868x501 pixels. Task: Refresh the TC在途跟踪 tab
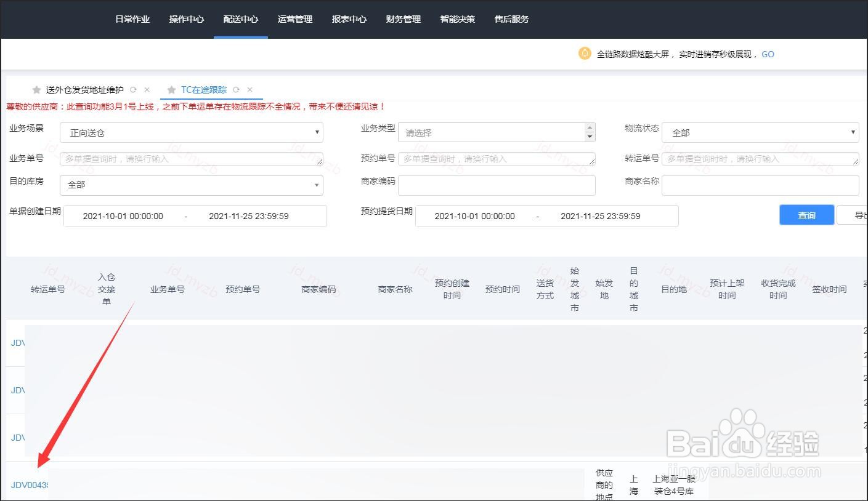pyautogui.click(x=236, y=89)
